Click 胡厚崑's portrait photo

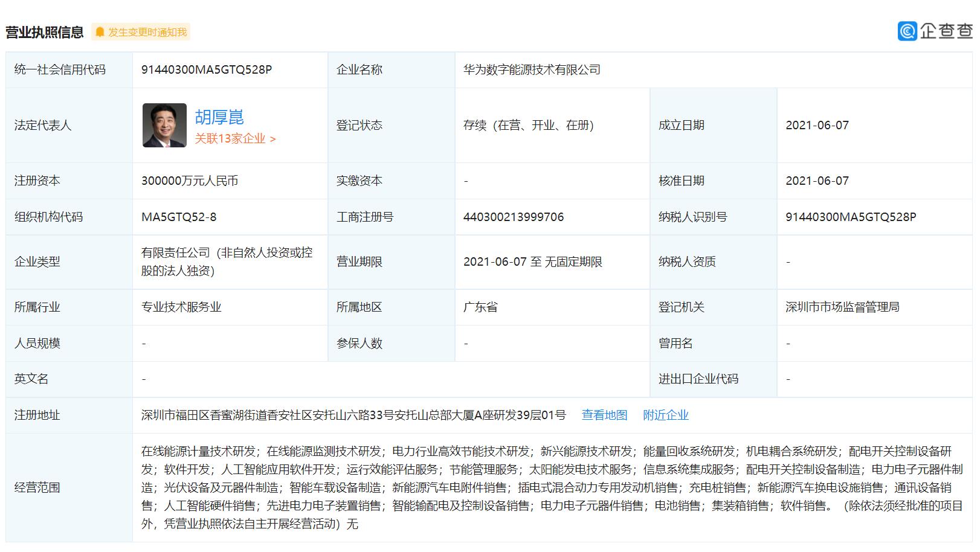[164, 125]
